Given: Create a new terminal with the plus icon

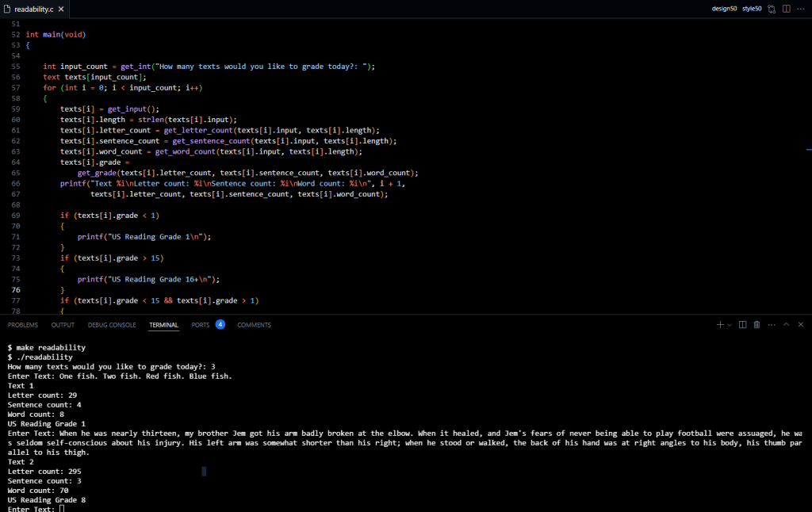Looking at the screenshot, I should [720, 325].
